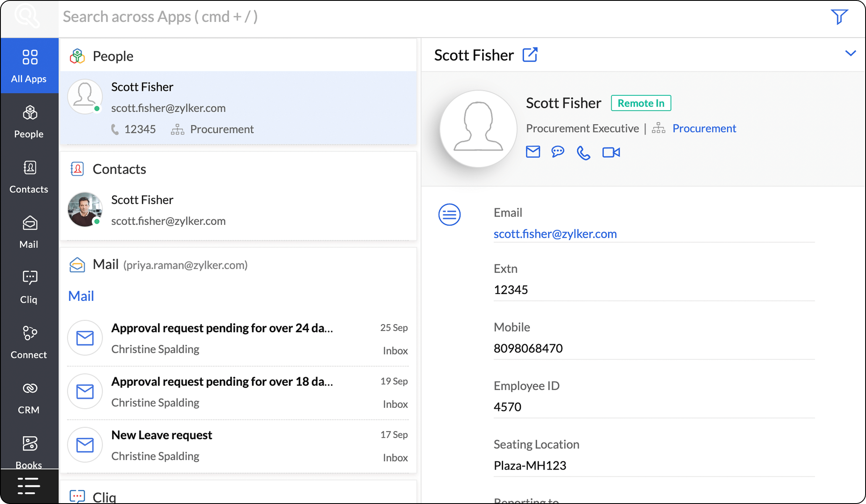Send email via envelope icon under profile

pyautogui.click(x=533, y=152)
